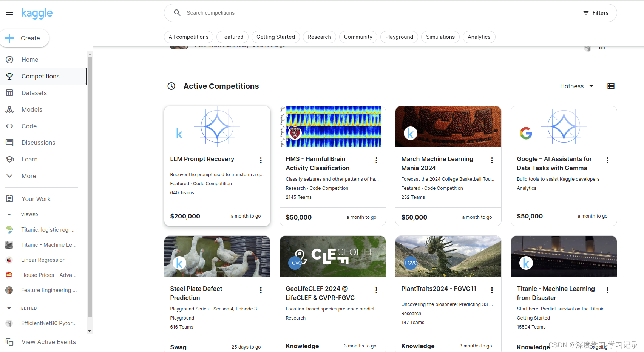The height and width of the screenshot is (352, 644).
Task: Click the Active Competitions clock icon
Action: point(171,86)
